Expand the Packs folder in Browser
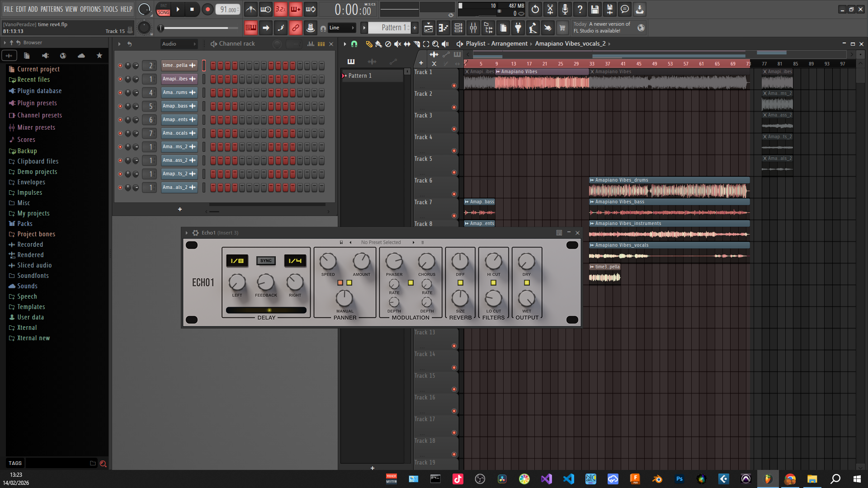This screenshot has width=868, height=488. coord(25,224)
